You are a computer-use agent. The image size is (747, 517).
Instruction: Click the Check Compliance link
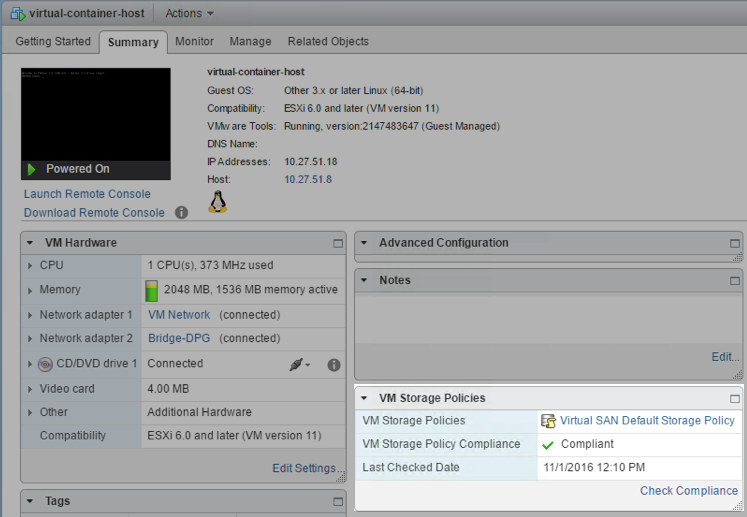click(x=688, y=491)
